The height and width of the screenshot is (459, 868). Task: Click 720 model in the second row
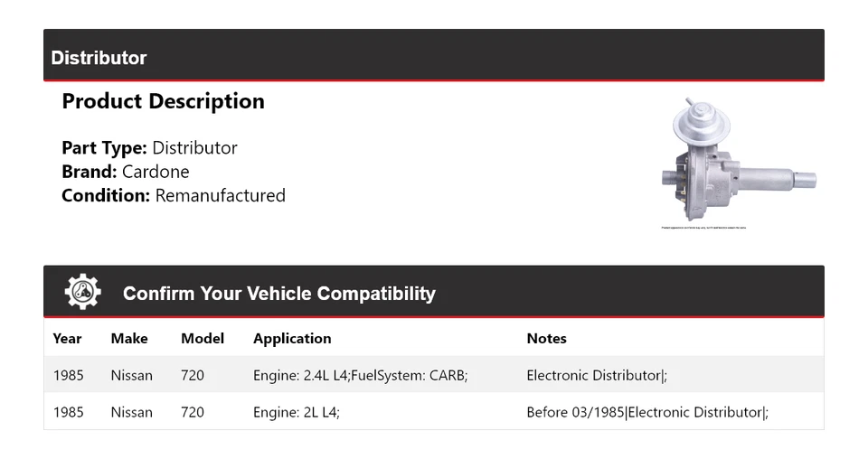(193, 412)
